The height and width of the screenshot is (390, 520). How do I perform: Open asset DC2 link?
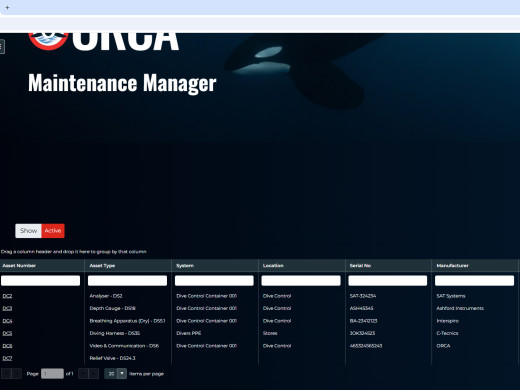tap(7, 296)
